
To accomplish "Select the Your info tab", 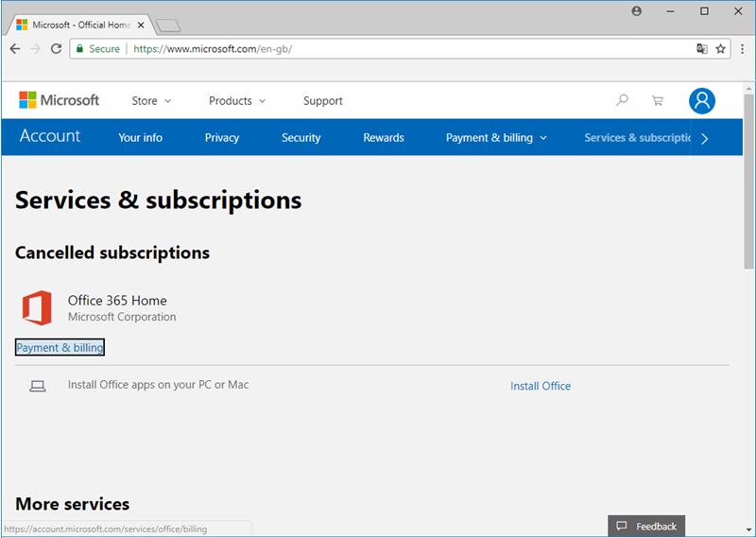I will (x=140, y=137).
